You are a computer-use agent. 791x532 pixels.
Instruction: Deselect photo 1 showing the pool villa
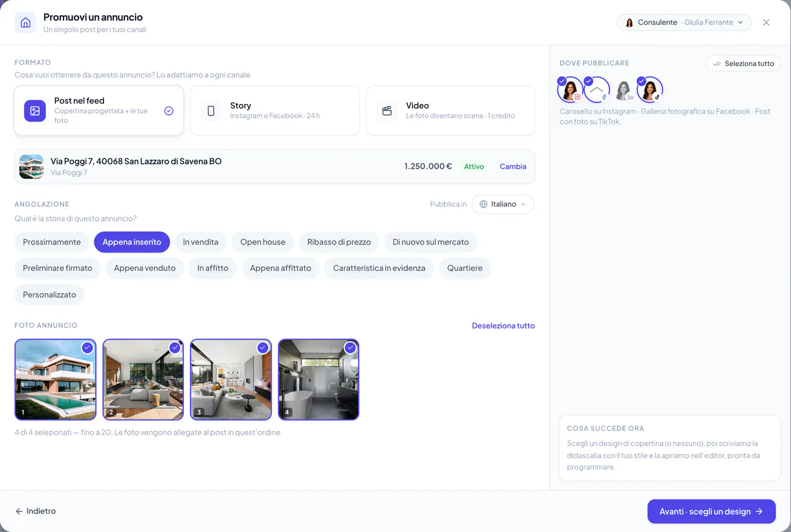pos(56,379)
